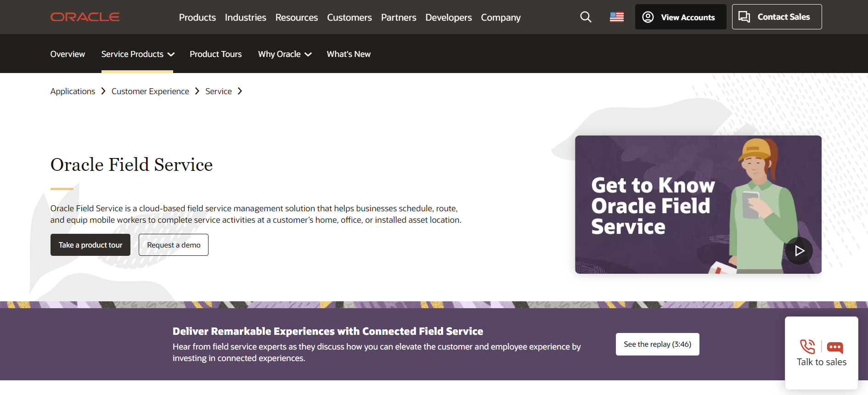Open the Customers menu
This screenshot has height=395, width=868.
click(x=349, y=17)
